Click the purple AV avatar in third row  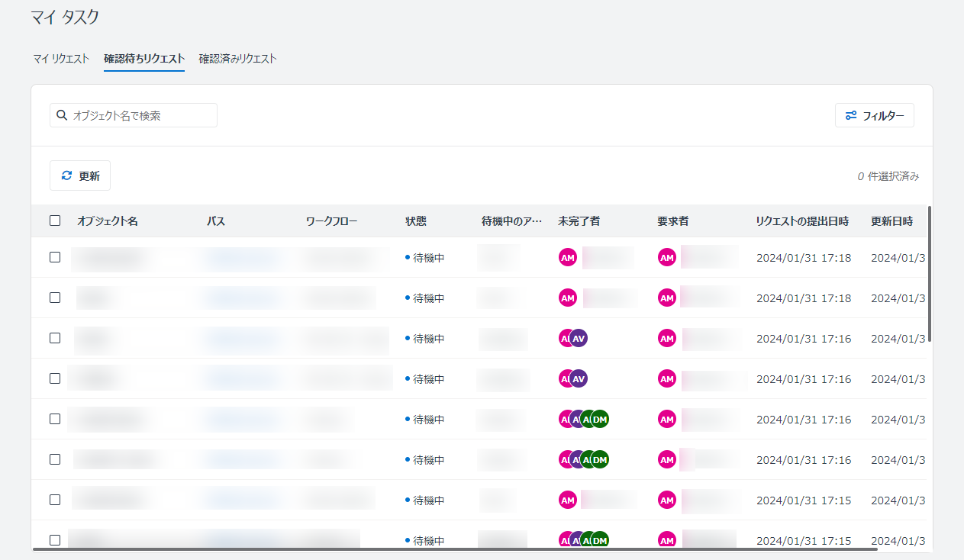point(579,338)
